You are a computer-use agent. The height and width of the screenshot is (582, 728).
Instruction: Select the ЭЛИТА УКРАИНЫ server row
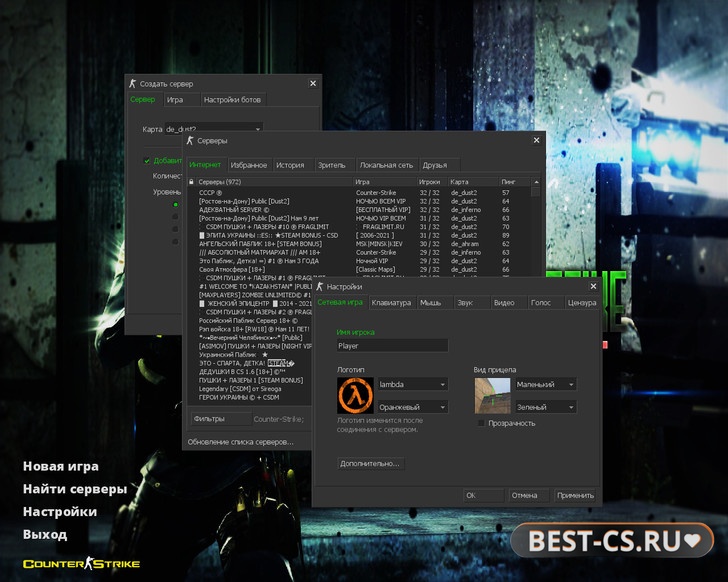pos(358,235)
